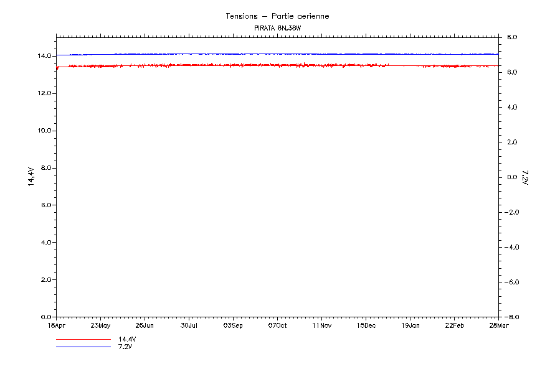Click the rotated 14,4V left axis title

31,177
